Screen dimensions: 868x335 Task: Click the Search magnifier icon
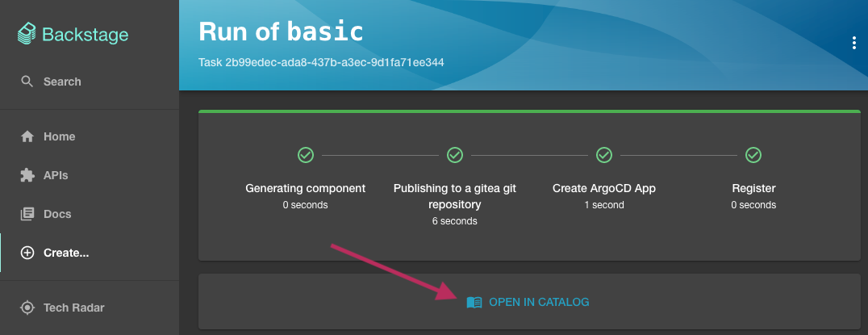[27, 82]
